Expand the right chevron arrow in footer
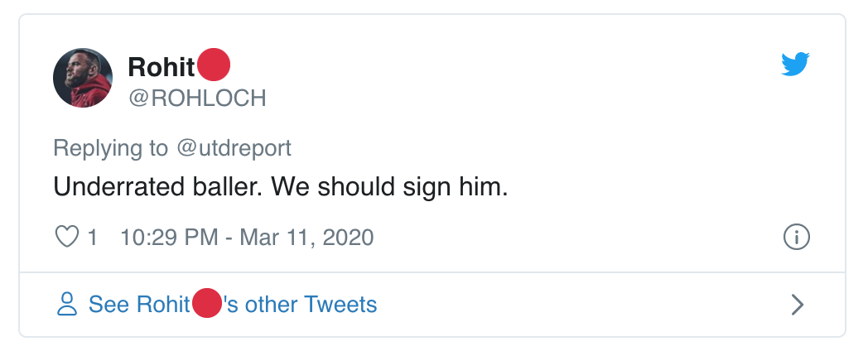The width and height of the screenshot is (868, 351). (x=798, y=305)
